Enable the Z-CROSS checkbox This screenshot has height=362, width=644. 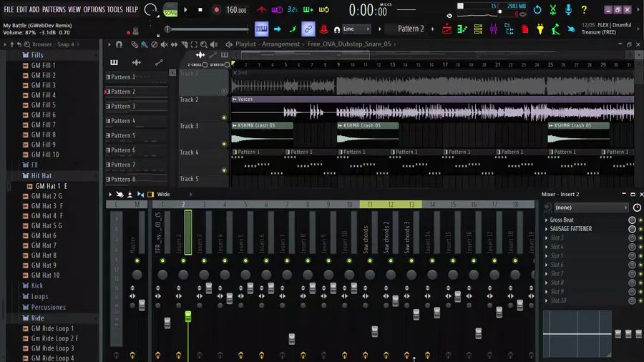coord(205,65)
